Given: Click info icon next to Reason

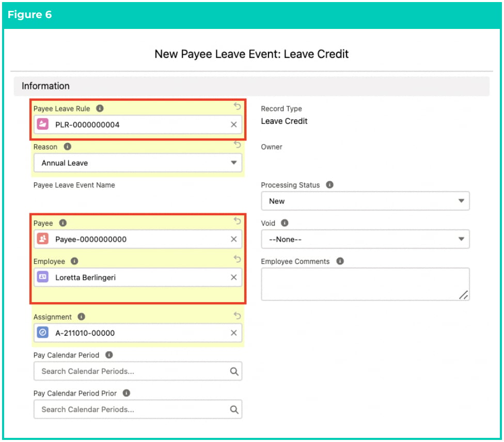Looking at the screenshot, I should [x=67, y=147].
